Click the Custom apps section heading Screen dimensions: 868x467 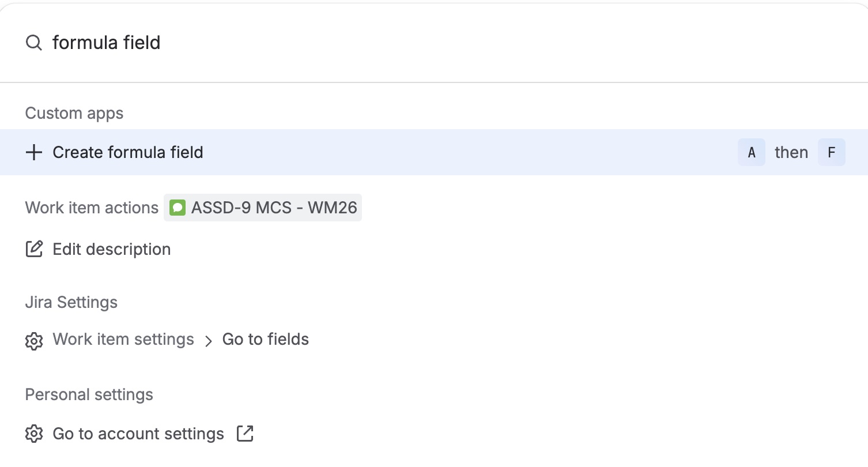74,113
